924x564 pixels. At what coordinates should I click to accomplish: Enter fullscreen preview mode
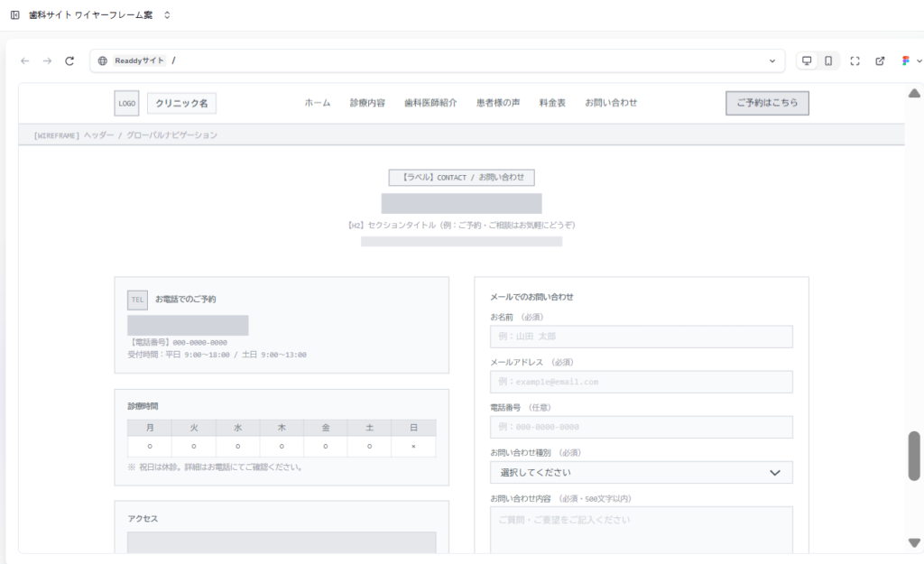pos(855,60)
